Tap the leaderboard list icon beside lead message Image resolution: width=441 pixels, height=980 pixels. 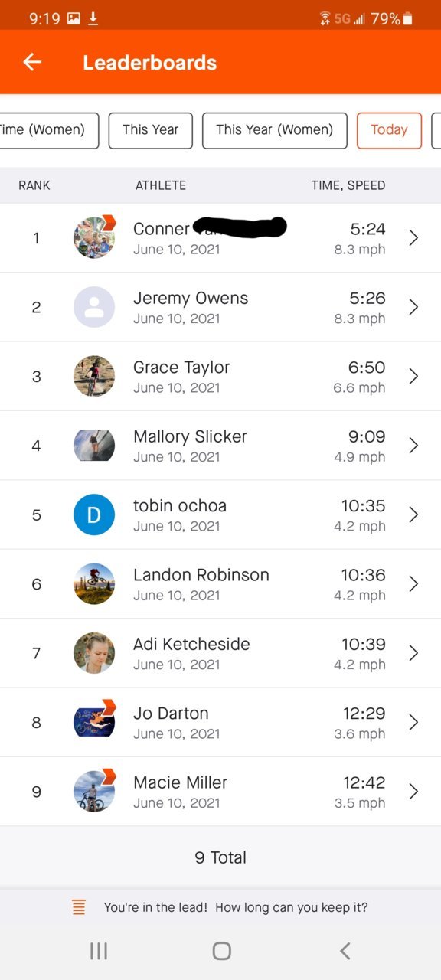[79, 908]
